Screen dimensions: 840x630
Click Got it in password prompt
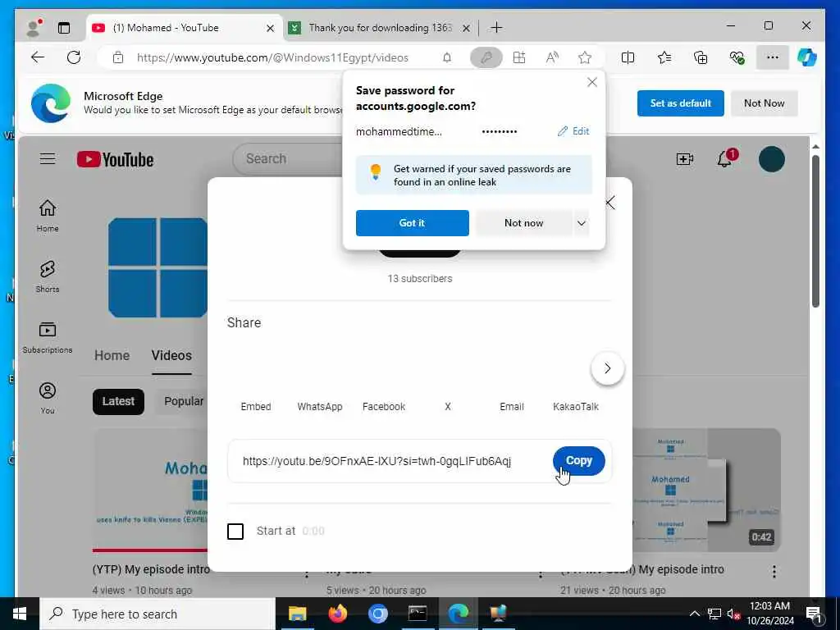412,223
